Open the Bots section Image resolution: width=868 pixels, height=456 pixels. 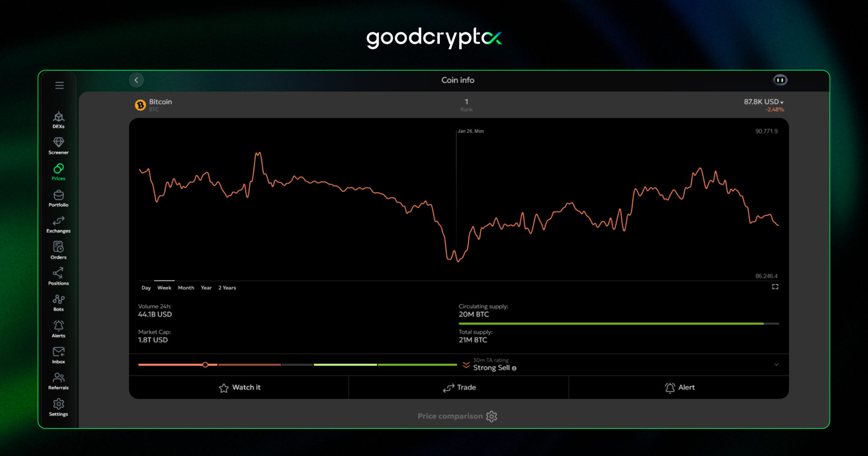[x=58, y=303]
